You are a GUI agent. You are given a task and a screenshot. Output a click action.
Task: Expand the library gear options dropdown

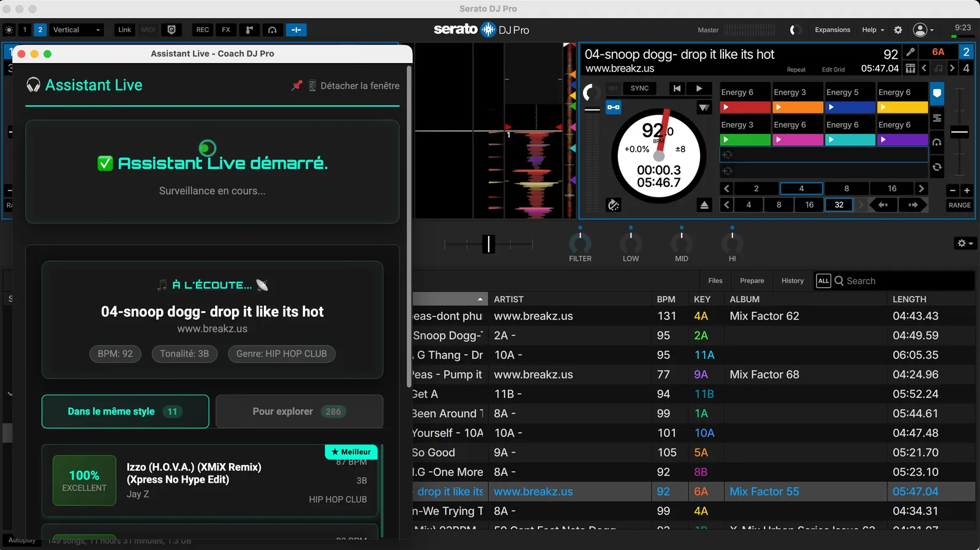click(x=965, y=244)
